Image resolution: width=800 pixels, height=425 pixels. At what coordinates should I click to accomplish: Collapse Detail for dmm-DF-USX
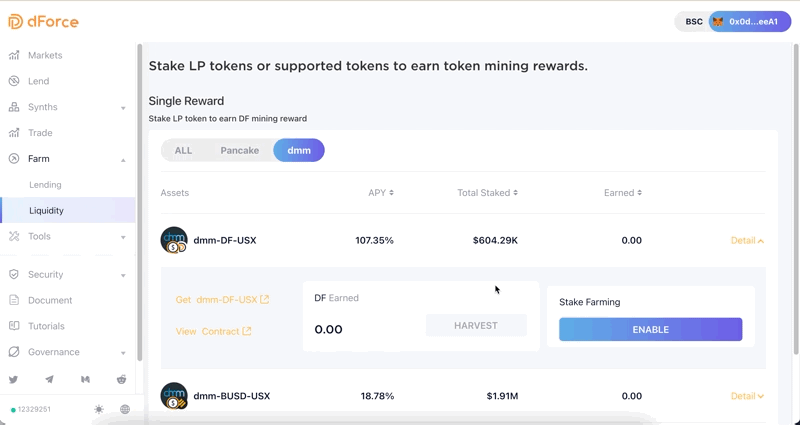coord(747,241)
